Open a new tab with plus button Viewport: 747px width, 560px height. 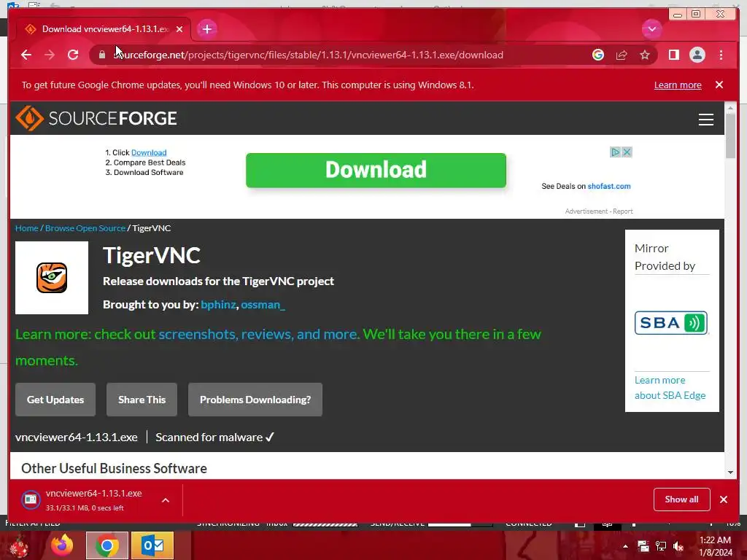(x=206, y=29)
